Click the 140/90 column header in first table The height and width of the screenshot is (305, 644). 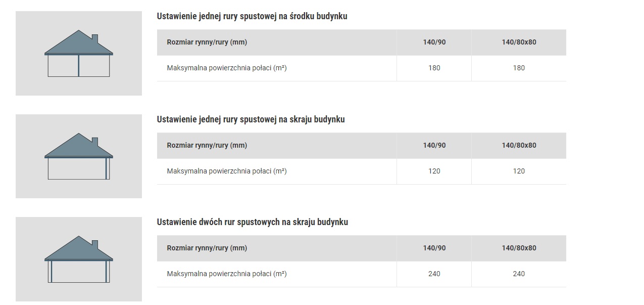tap(434, 42)
